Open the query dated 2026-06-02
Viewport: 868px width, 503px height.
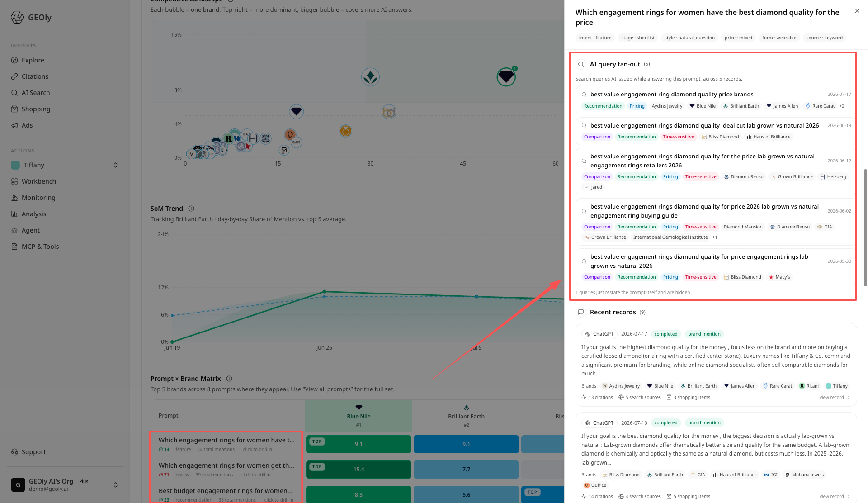[716, 221]
